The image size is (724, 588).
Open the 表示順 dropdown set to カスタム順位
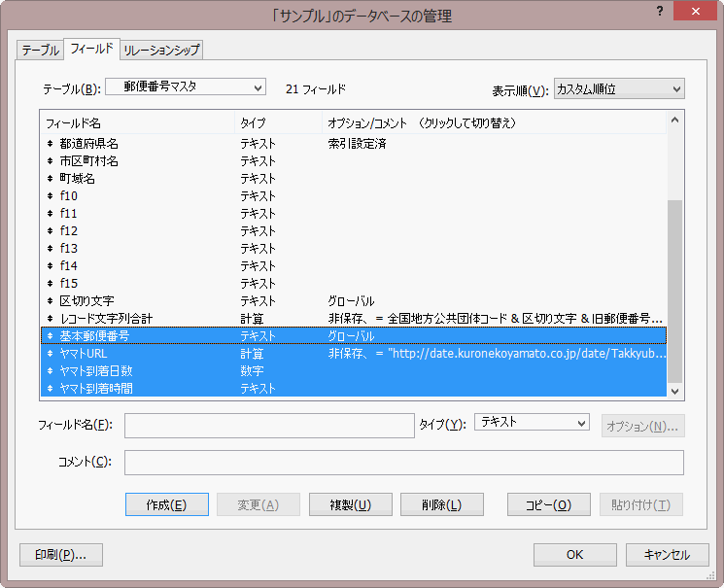(x=619, y=88)
